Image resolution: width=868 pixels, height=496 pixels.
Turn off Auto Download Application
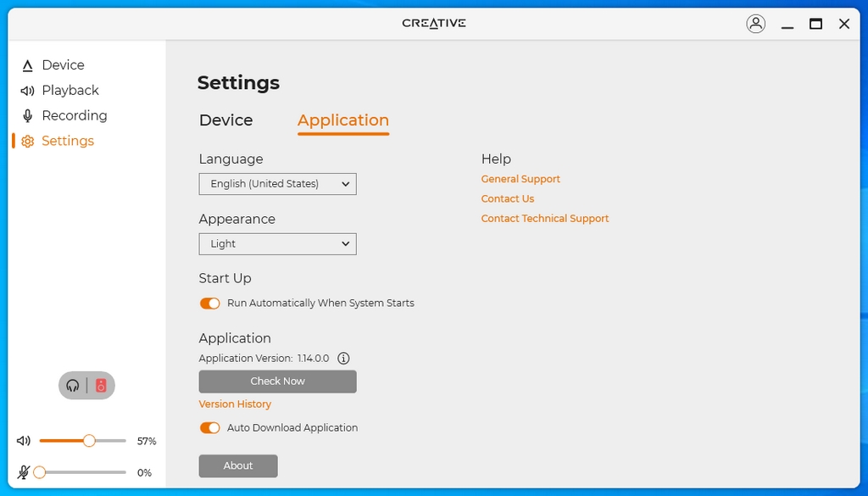tap(210, 428)
